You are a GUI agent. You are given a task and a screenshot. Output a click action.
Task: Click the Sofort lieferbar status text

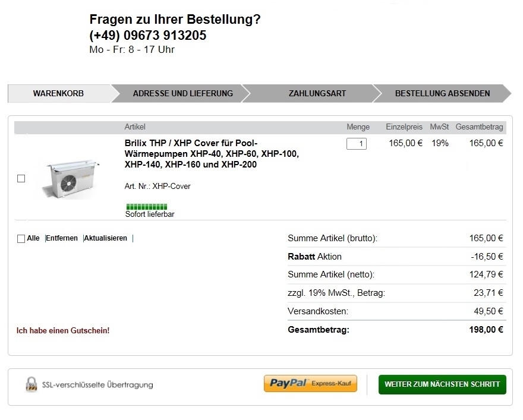tap(150, 214)
